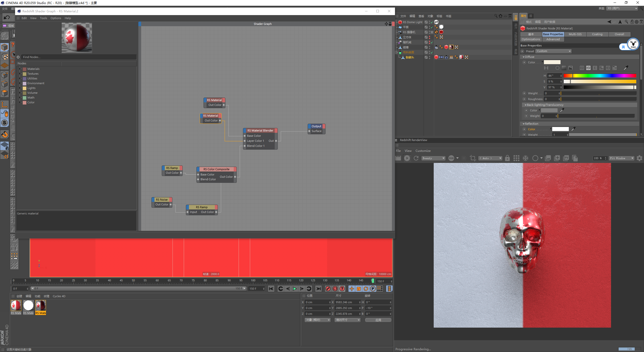The image size is (644, 352).
Task: Jump to the end of the animation
Action: pyautogui.click(x=318, y=289)
